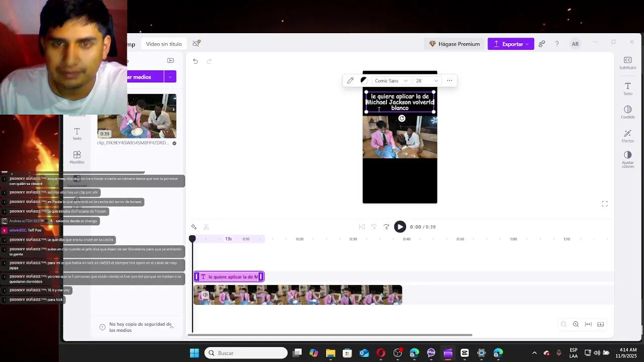Click the timeline playhead marker
644x362 pixels.
coord(192,239)
